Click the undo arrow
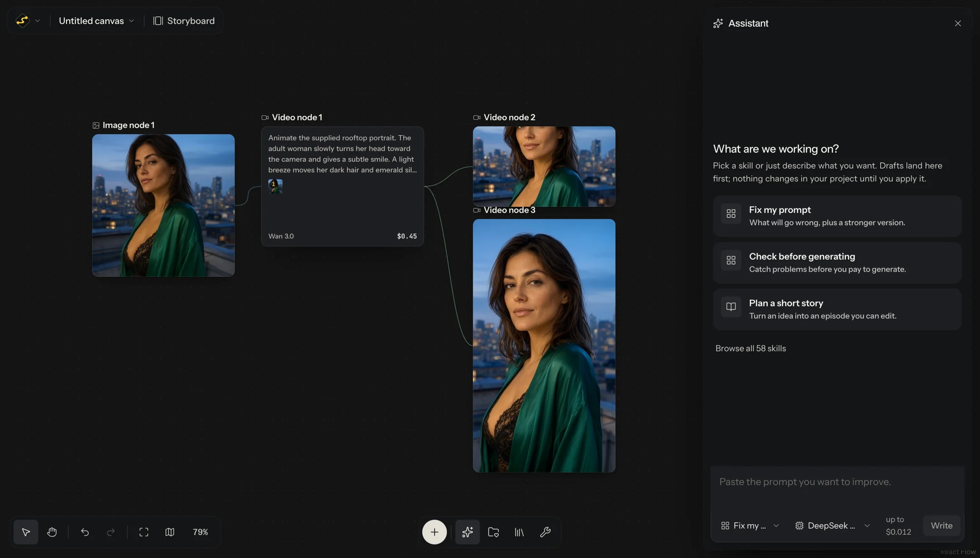 coord(85,532)
